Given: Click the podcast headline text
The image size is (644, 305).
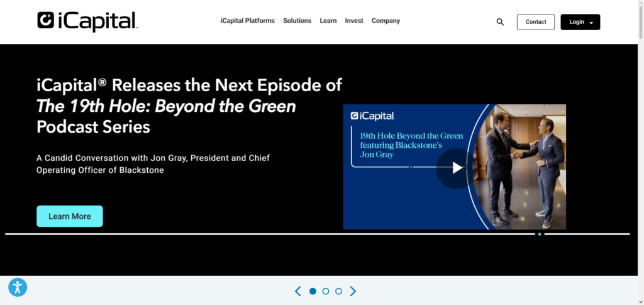Looking at the screenshot, I should tap(189, 105).
